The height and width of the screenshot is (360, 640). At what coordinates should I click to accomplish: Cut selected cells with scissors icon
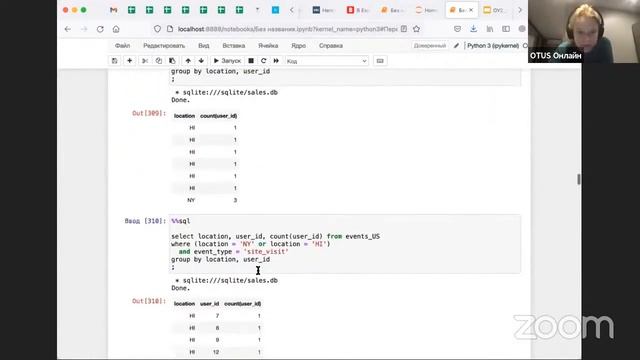[145, 61]
